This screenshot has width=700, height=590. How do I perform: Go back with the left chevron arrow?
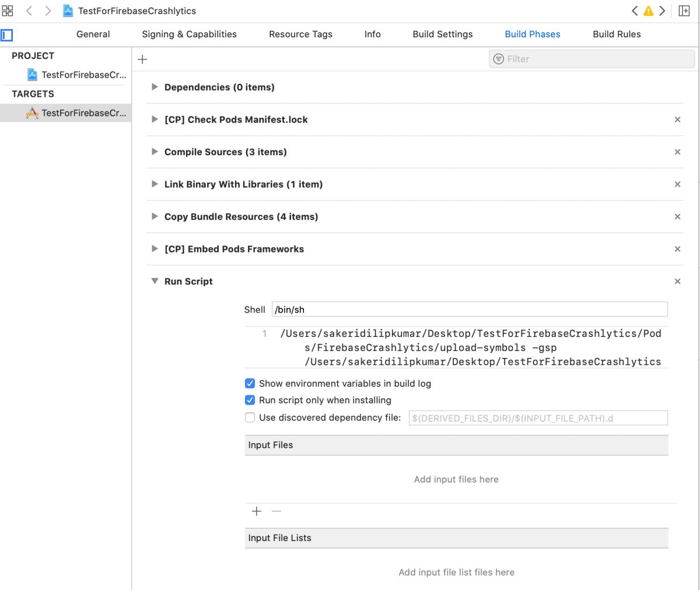[29, 10]
